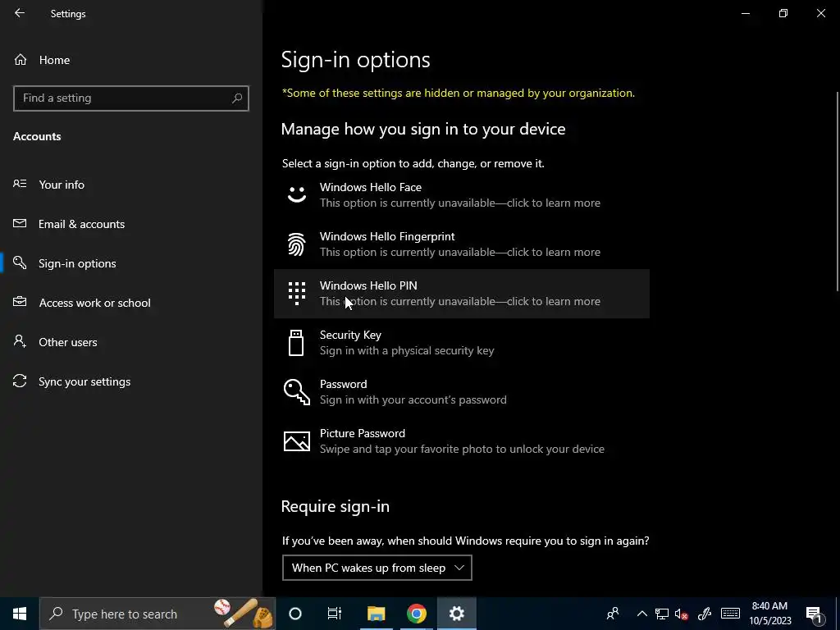Screen dimensions: 840x630
Task: Open the People icon in the system tray
Action: [613, 614]
